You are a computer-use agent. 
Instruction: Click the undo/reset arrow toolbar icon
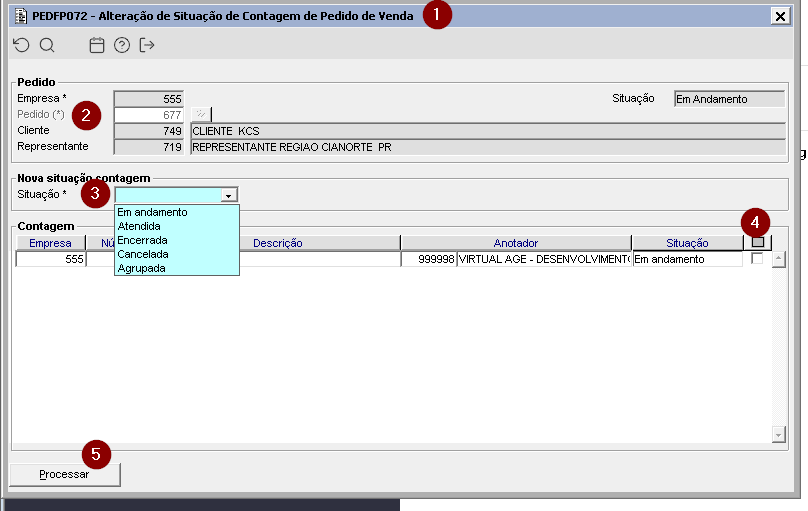point(21,45)
